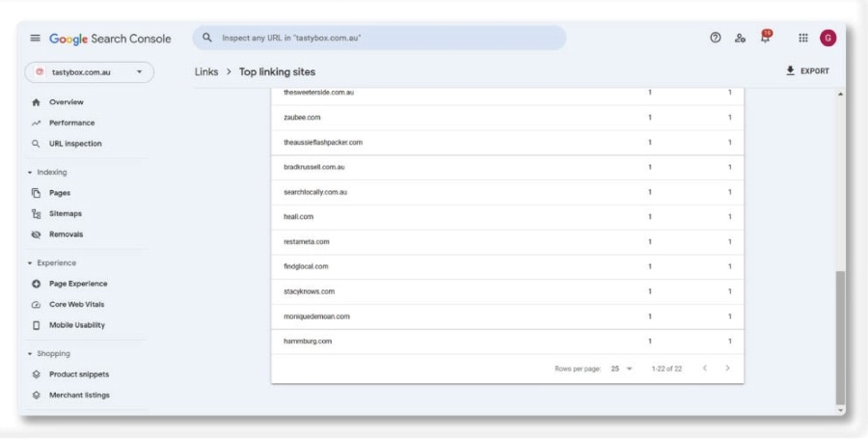
Task: Open the hamburger main menu
Action: (x=36, y=39)
